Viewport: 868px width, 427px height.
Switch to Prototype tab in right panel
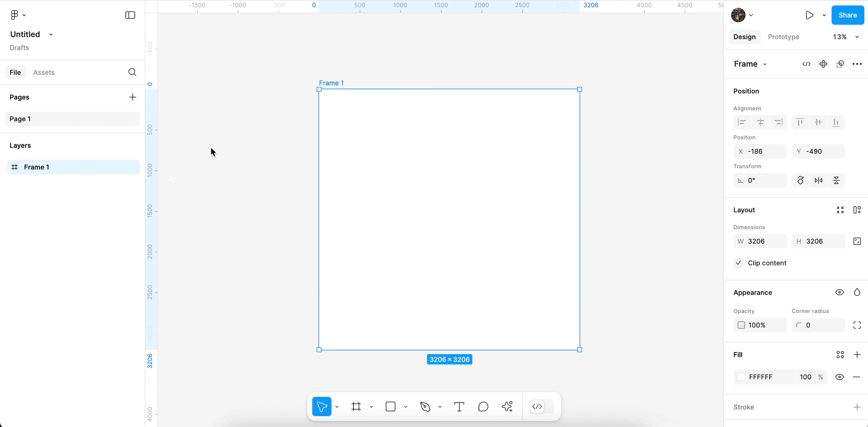click(783, 36)
